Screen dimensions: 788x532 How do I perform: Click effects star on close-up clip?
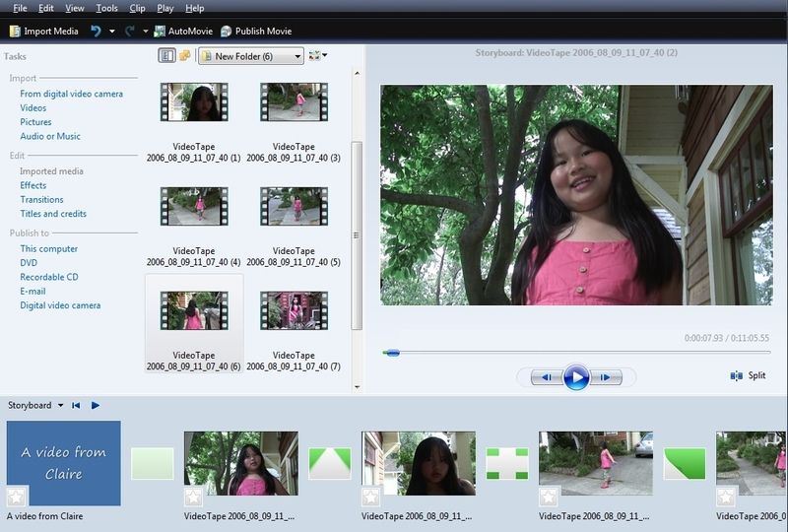[x=371, y=497]
